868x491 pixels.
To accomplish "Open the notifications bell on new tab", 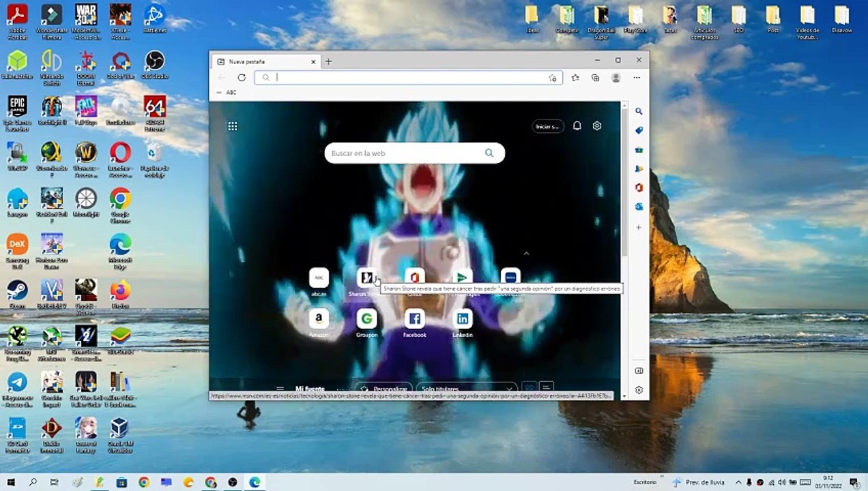I will [577, 126].
